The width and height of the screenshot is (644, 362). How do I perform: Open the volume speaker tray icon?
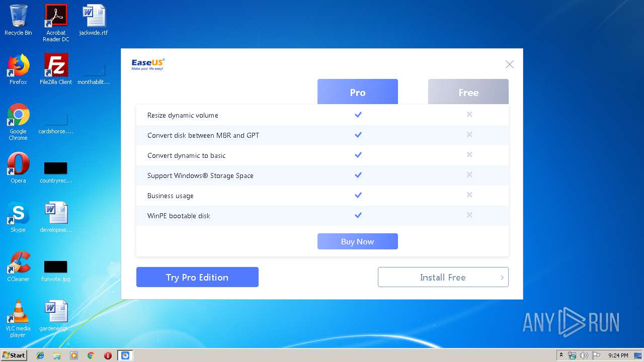point(584,355)
